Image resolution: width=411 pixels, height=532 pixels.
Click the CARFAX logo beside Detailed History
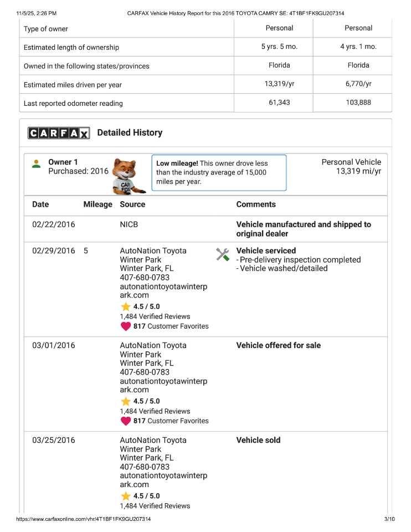[59, 133]
